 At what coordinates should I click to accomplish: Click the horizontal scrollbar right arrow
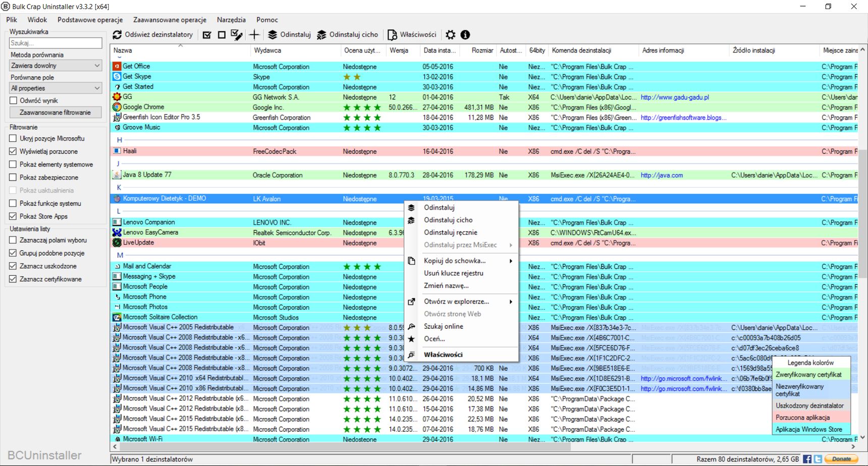[853, 447]
